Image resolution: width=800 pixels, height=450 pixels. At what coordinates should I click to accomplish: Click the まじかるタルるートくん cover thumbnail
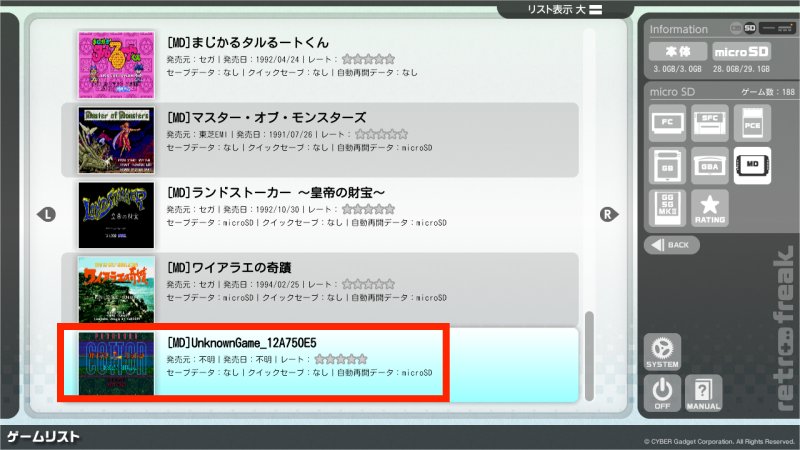pos(116,65)
